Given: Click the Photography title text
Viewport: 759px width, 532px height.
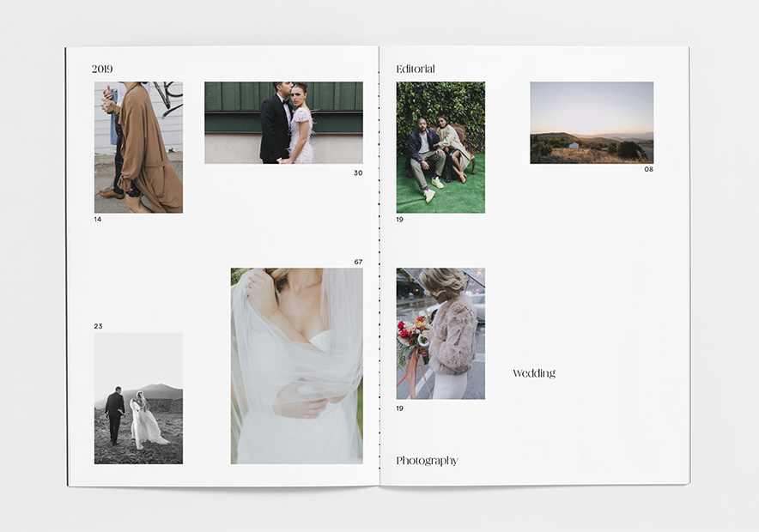Looking at the screenshot, I should pos(427,461).
